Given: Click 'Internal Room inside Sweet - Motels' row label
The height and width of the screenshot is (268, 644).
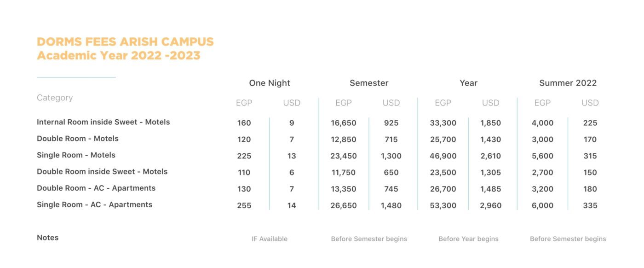Looking at the screenshot, I should coord(103,122).
